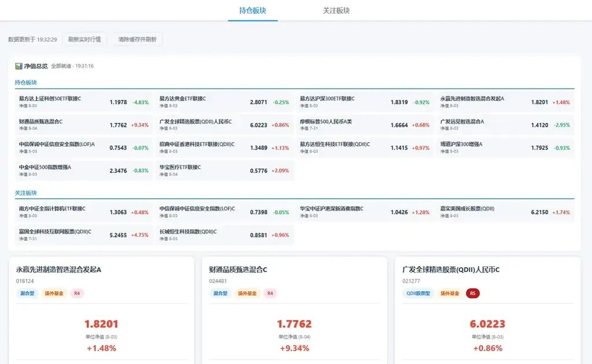Click the large 1.7762 net value
The height and width of the screenshot is (364, 592).
point(294,324)
